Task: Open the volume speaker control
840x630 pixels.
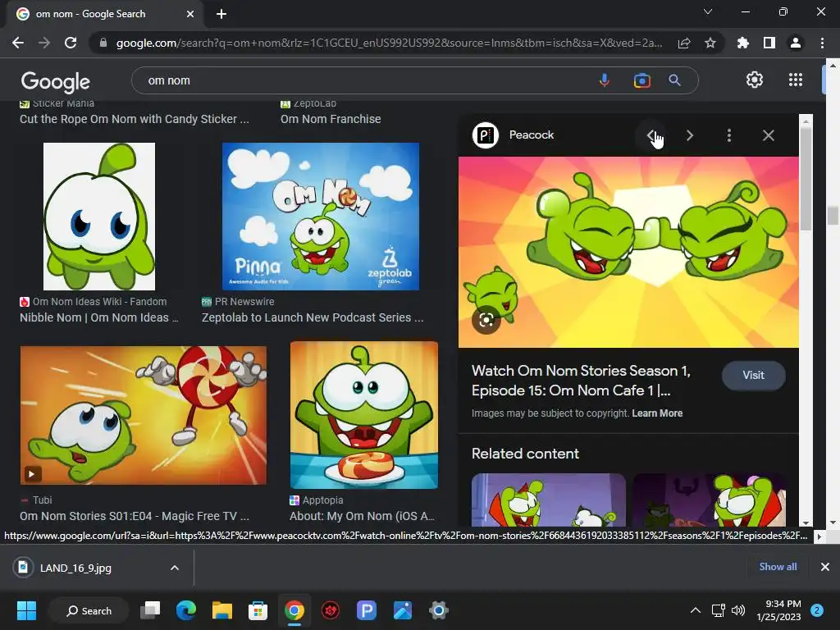Action: 738,610
